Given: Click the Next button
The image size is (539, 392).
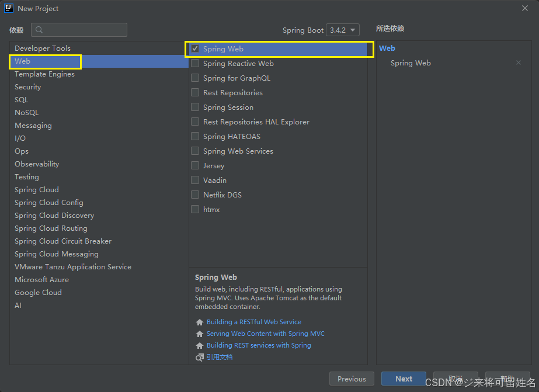Looking at the screenshot, I should coord(404,379).
